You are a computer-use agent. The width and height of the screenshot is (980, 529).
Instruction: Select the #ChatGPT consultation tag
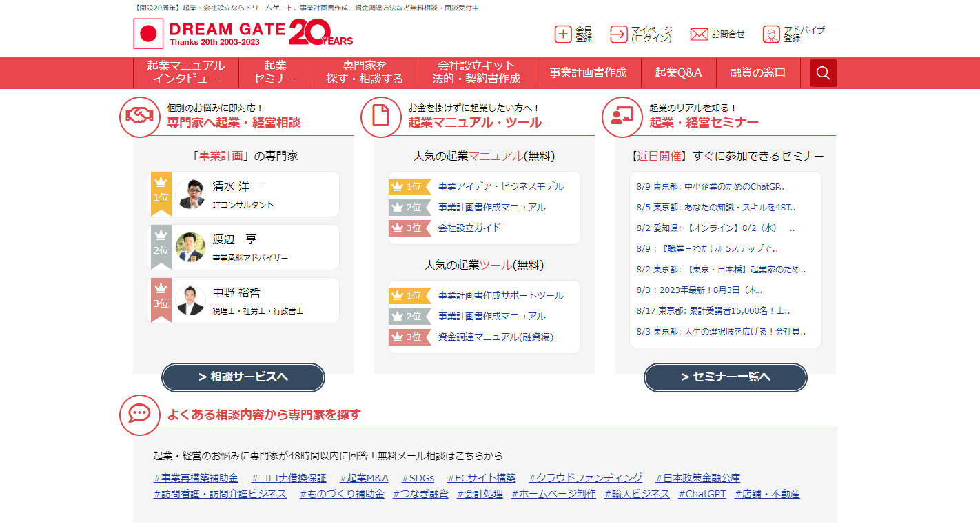pyautogui.click(x=702, y=494)
